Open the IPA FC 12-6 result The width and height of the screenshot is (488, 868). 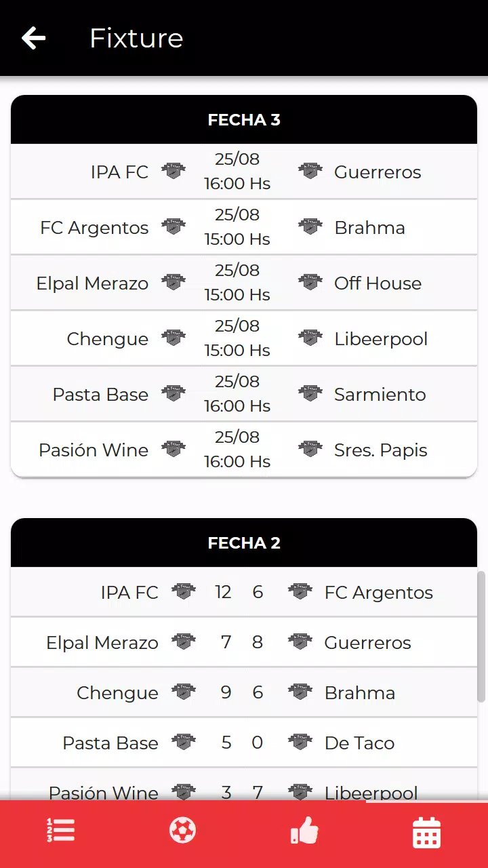[241, 592]
